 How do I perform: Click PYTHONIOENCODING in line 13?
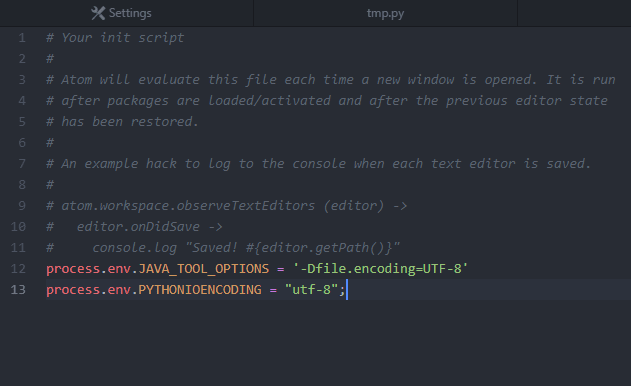200,290
